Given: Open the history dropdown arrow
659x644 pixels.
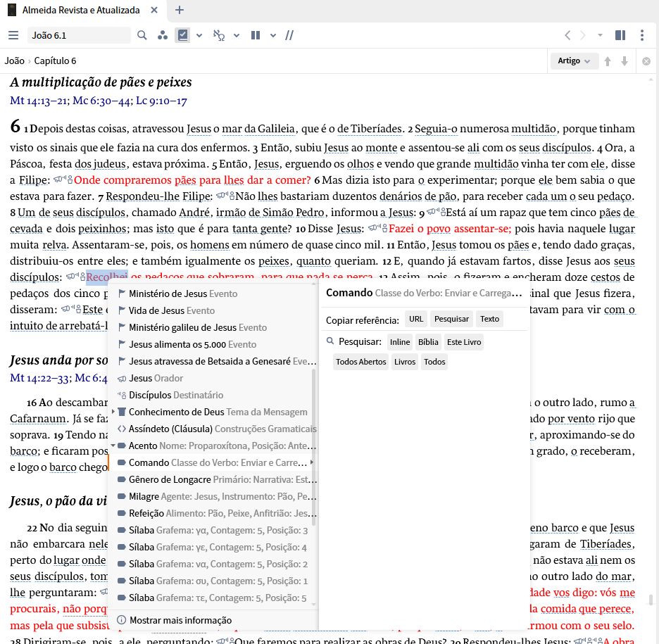Looking at the screenshot, I should (600, 35).
